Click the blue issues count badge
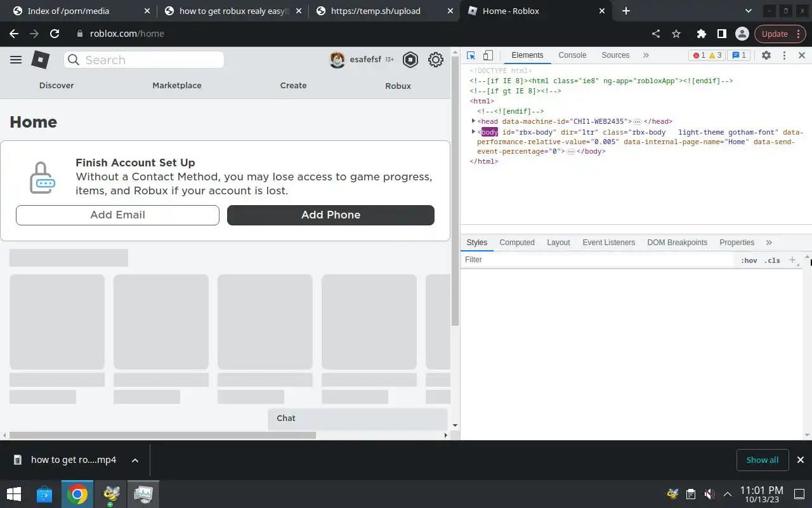The height and width of the screenshot is (508, 812). point(738,55)
